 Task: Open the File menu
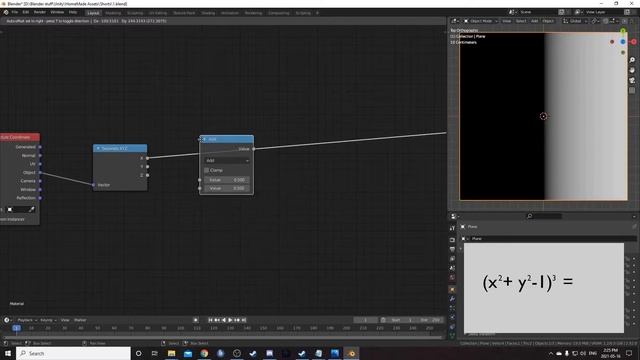click(15, 12)
